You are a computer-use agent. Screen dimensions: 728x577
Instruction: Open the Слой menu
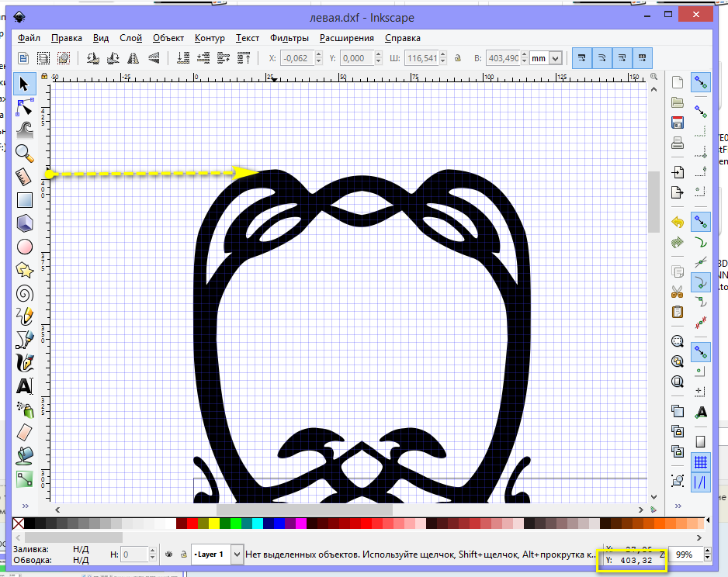tap(130, 38)
